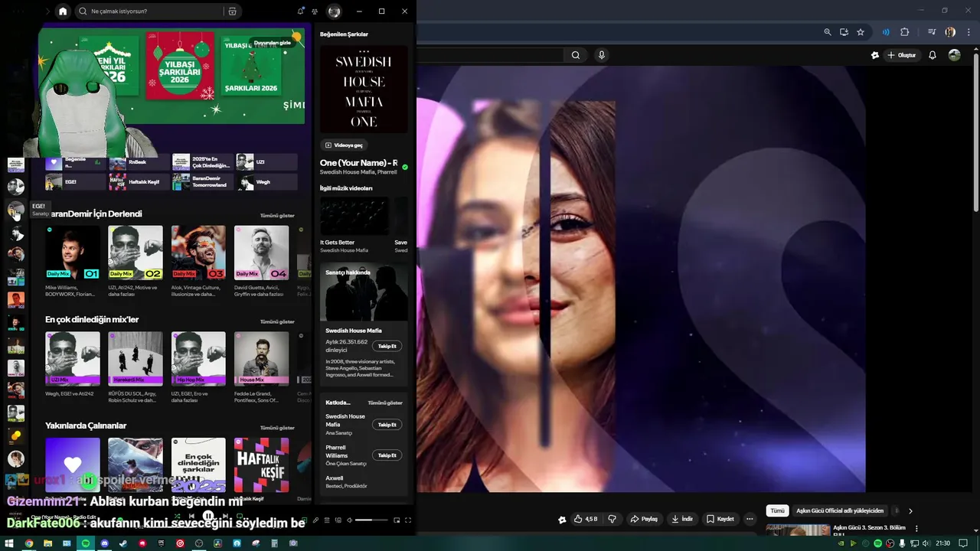
Task: Toggle repeat in Spotify player
Action: click(x=240, y=517)
